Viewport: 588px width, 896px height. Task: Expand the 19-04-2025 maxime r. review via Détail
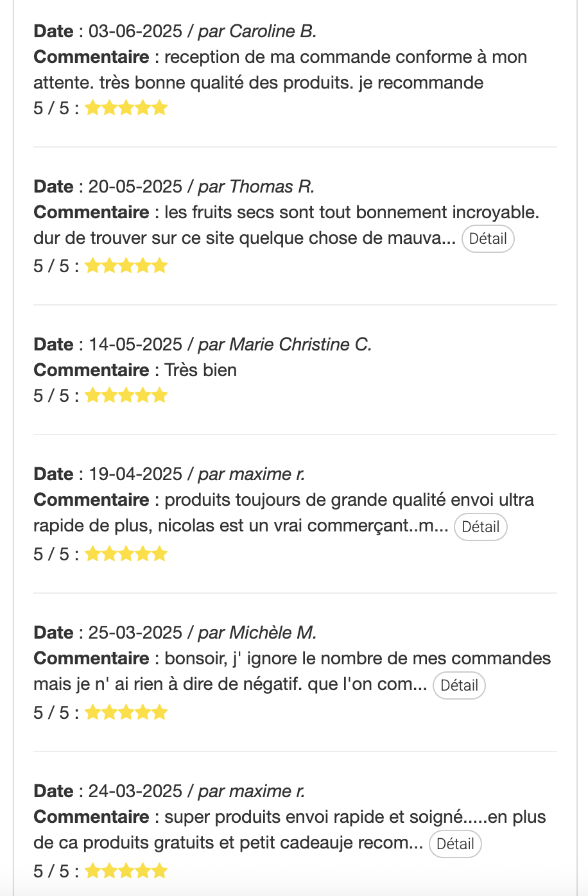(x=480, y=527)
